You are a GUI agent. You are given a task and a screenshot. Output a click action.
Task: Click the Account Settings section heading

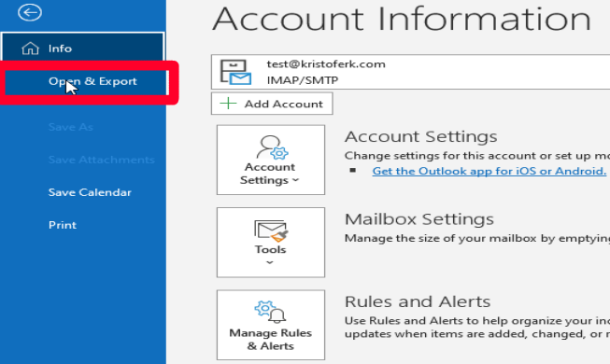coord(420,136)
